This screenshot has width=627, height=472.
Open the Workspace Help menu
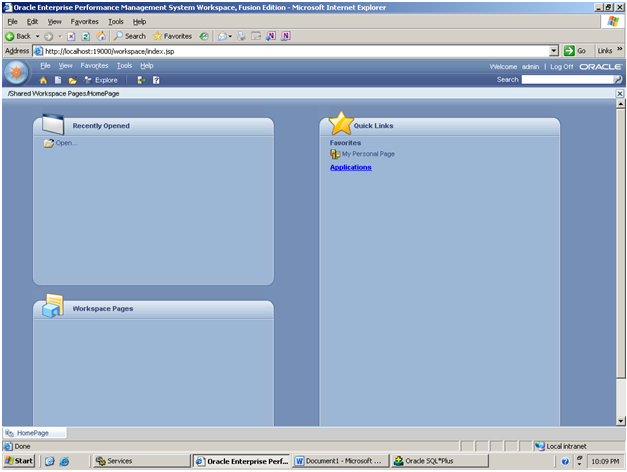147,66
